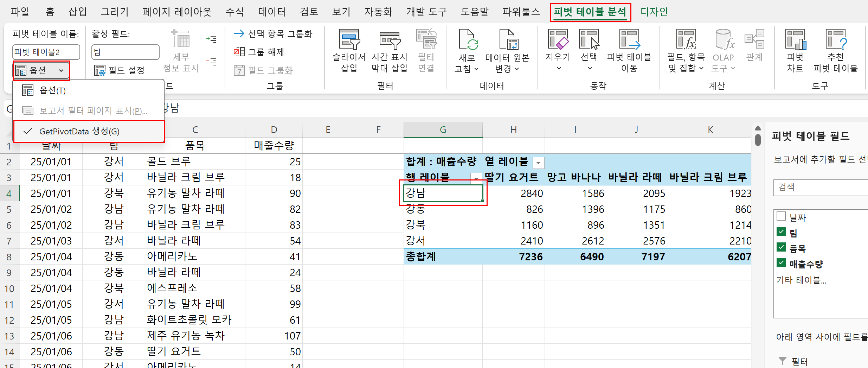Click cell with 제주 유기농 녹차
Image resolution: width=868 pixels, height=368 pixels.
(195, 336)
